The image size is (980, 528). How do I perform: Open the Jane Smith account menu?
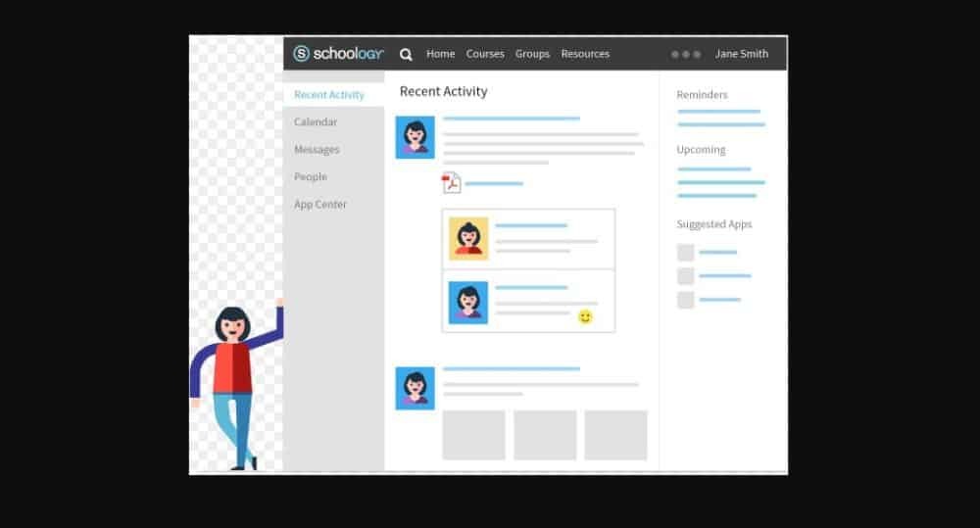point(741,54)
